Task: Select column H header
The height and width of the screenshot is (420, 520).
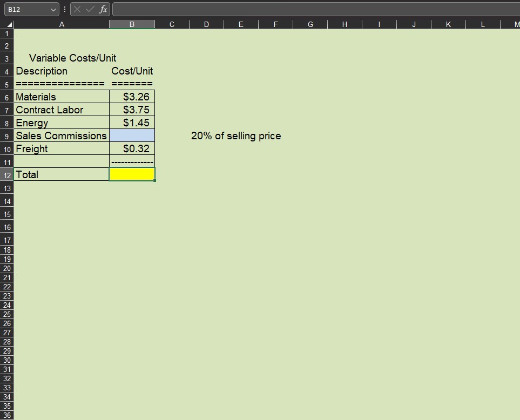Action: pyautogui.click(x=345, y=24)
